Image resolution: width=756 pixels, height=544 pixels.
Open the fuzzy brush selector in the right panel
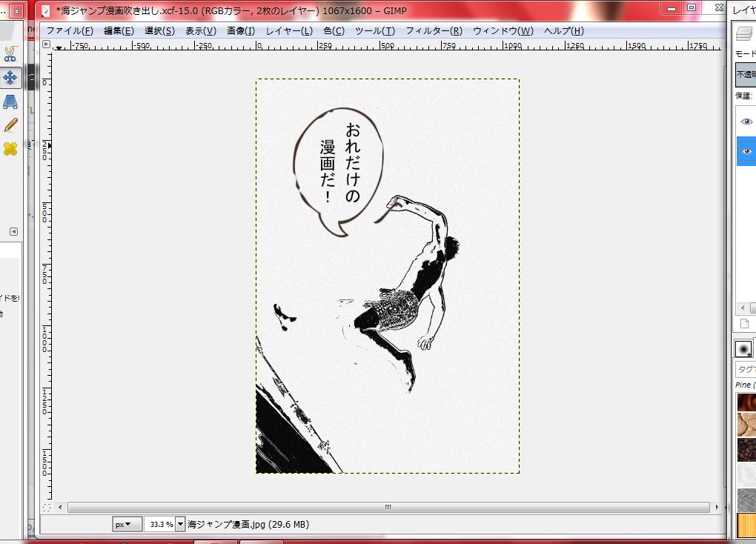click(x=743, y=348)
